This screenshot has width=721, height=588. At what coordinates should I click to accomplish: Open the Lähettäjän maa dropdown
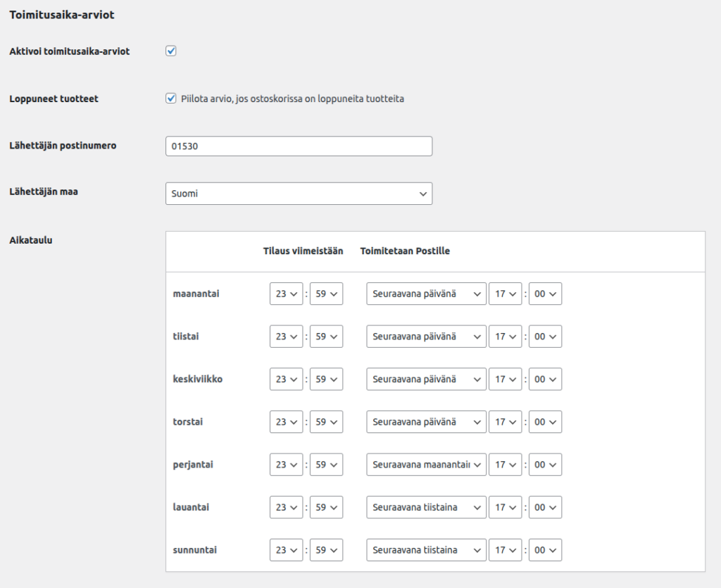coord(299,194)
